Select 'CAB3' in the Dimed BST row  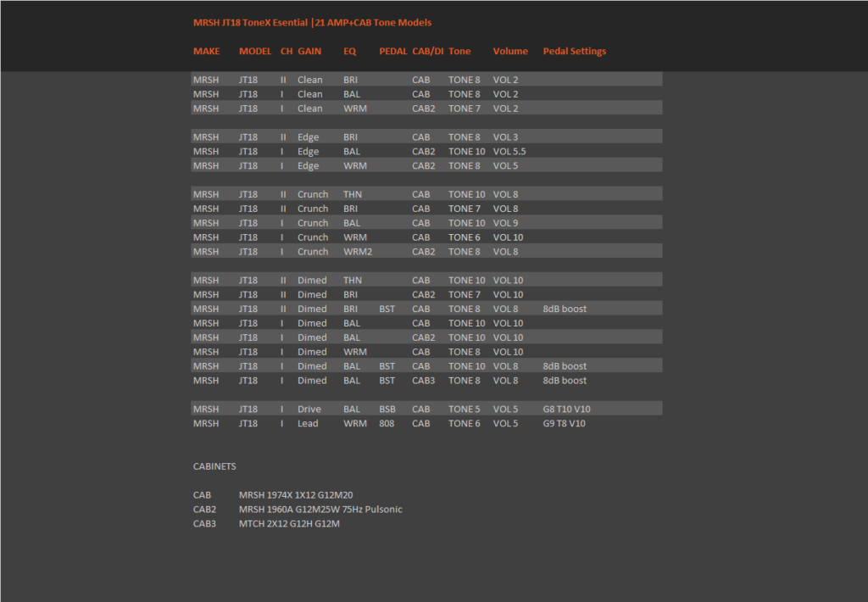tap(424, 381)
